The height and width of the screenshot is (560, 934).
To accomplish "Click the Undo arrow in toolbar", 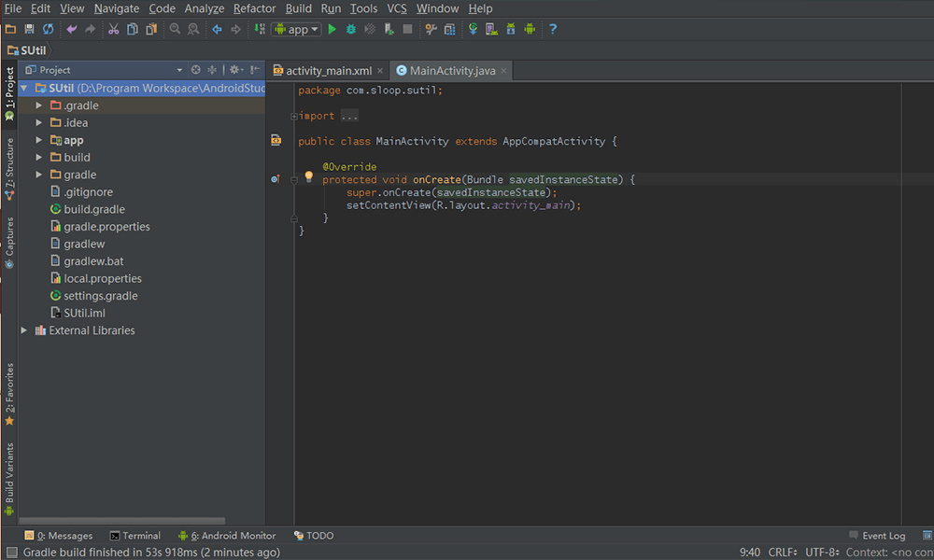I will tap(72, 29).
